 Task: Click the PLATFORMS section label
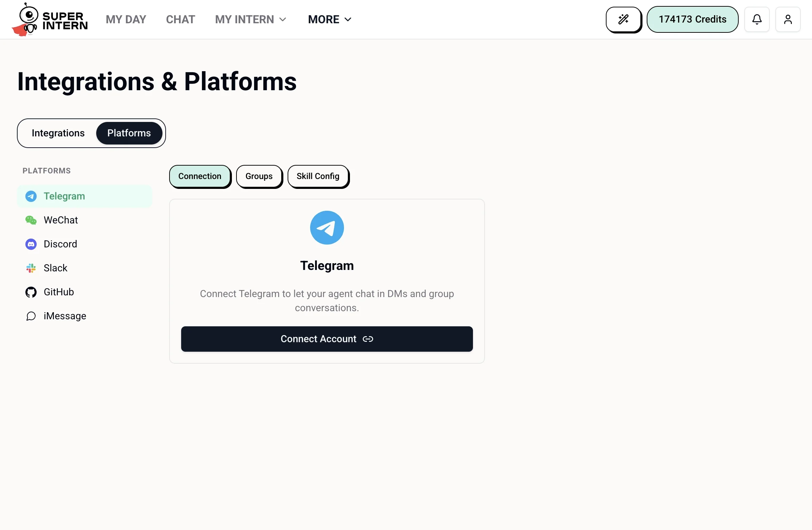47,171
